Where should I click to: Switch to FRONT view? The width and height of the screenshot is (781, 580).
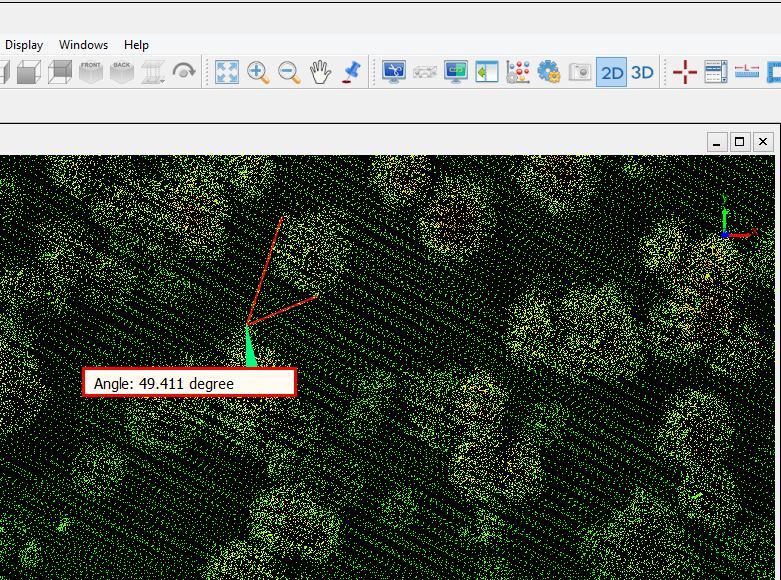click(91, 72)
